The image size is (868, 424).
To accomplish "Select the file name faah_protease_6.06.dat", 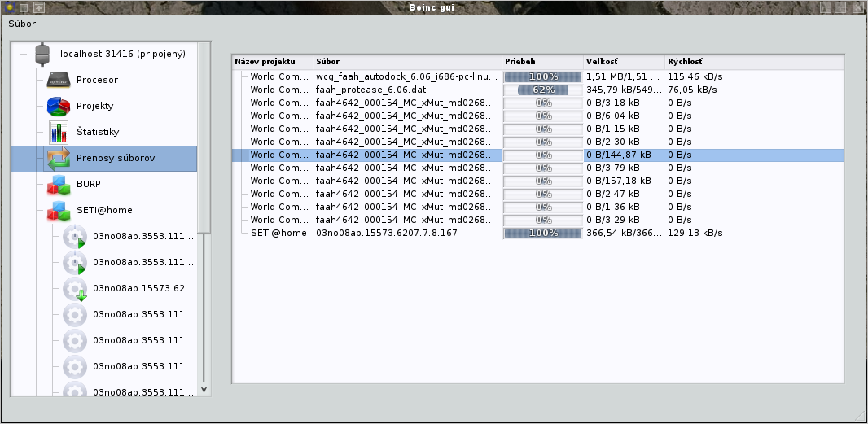I will click(x=370, y=90).
